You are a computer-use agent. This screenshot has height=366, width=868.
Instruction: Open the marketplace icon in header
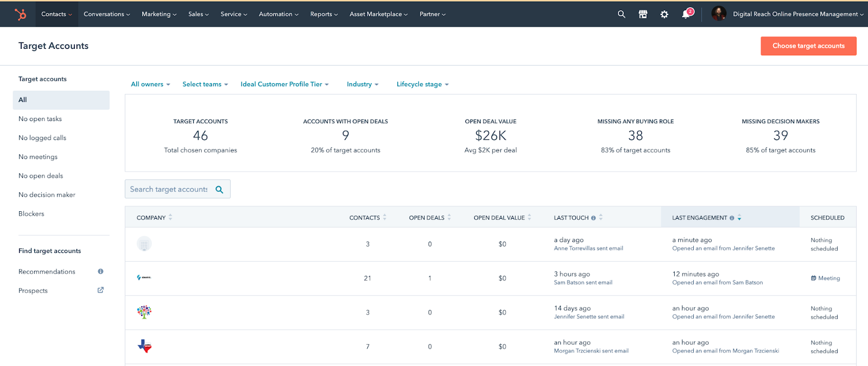(x=643, y=14)
